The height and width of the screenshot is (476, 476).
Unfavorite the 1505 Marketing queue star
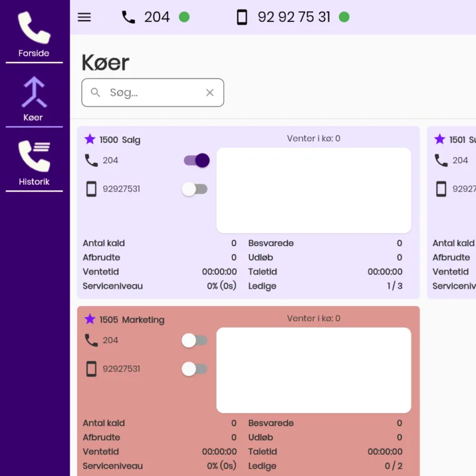pos(90,319)
